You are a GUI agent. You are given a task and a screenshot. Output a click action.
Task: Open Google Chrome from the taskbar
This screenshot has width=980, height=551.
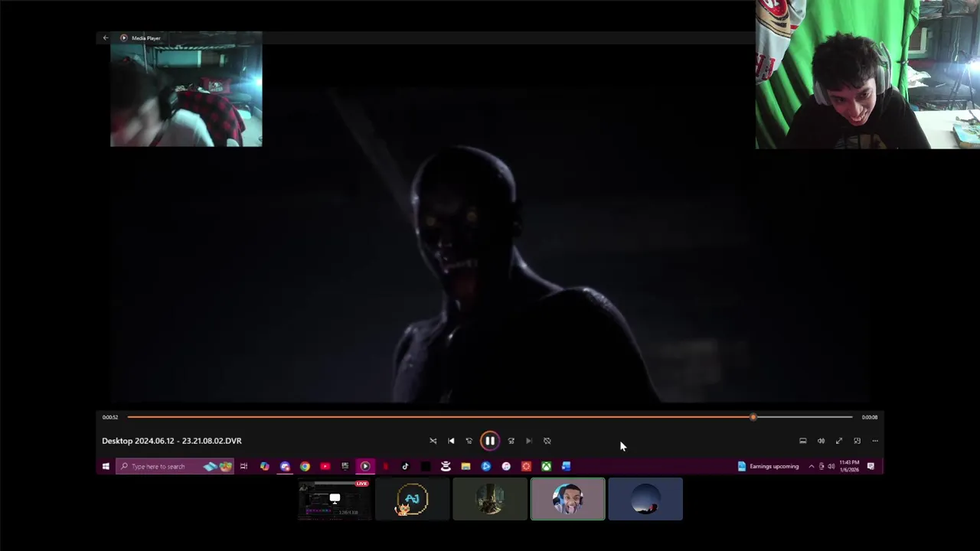[305, 466]
